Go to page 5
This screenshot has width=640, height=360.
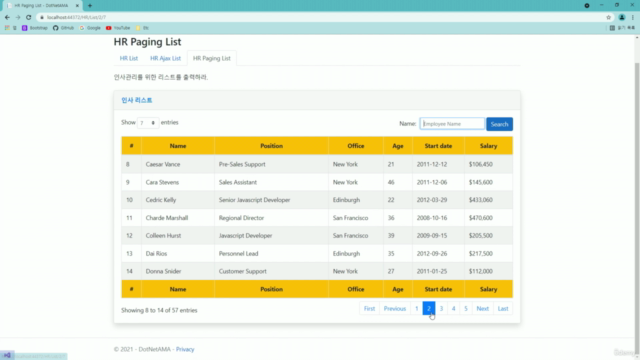point(466,309)
